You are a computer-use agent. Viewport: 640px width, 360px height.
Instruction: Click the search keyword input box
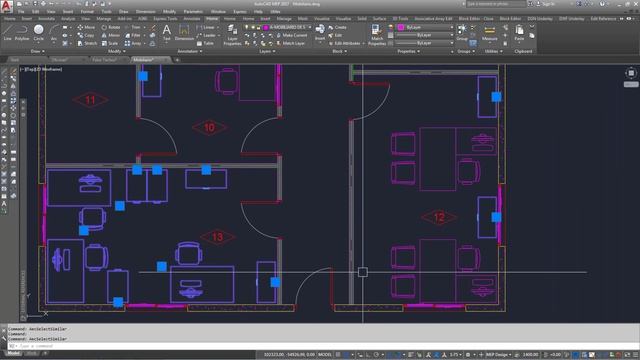pos(496,4)
